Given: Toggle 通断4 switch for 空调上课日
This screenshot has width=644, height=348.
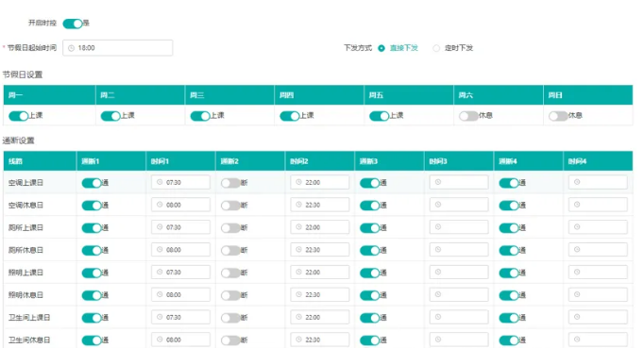Looking at the screenshot, I should click(509, 183).
